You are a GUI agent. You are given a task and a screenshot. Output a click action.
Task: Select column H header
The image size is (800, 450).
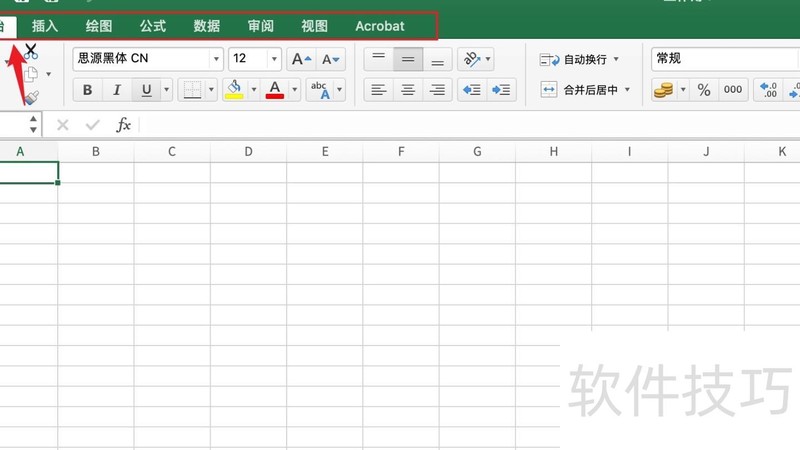[554, 152]
